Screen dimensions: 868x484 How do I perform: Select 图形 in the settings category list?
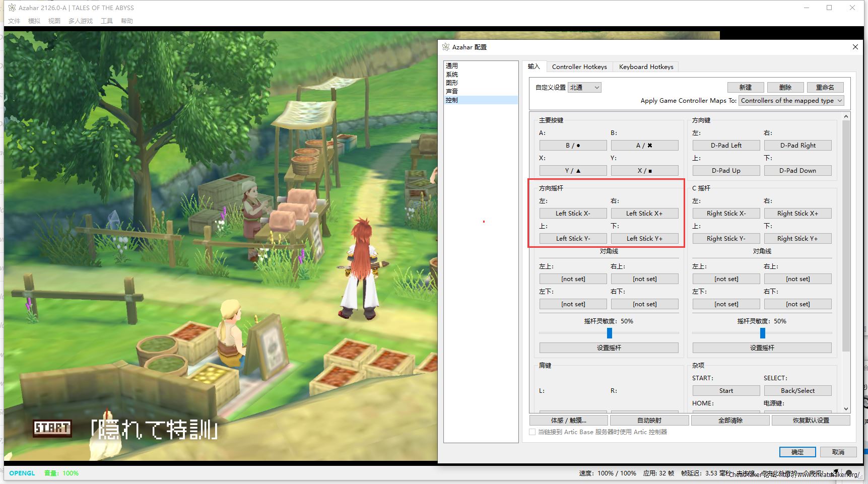[x=481, y=83]
